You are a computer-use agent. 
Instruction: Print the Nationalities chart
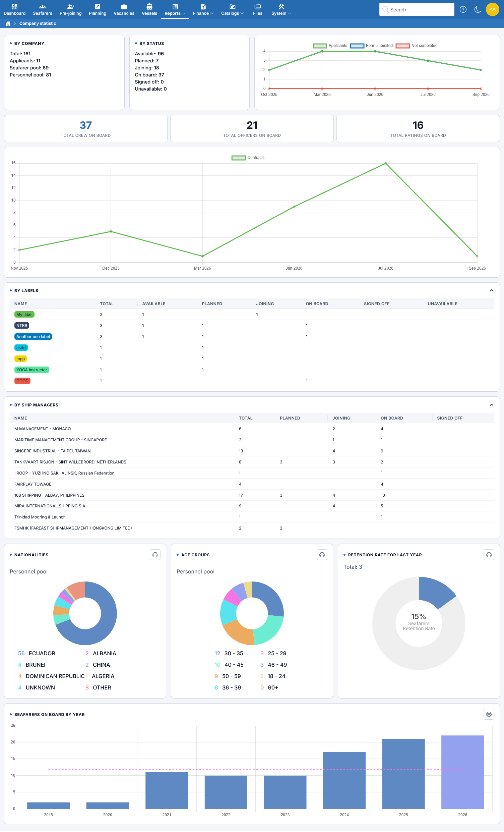coord(155,554)
